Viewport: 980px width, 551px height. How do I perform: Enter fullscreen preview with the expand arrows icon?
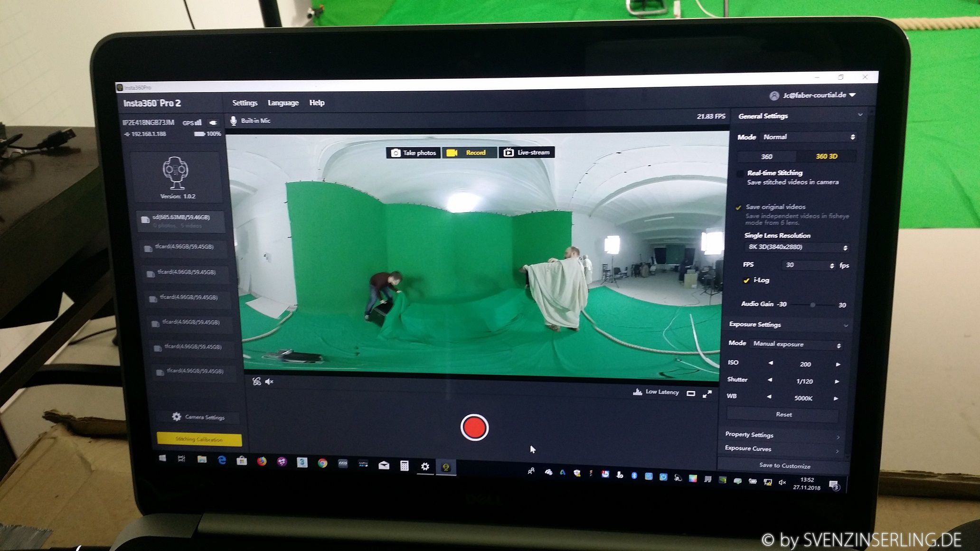[x=707, y=394]
